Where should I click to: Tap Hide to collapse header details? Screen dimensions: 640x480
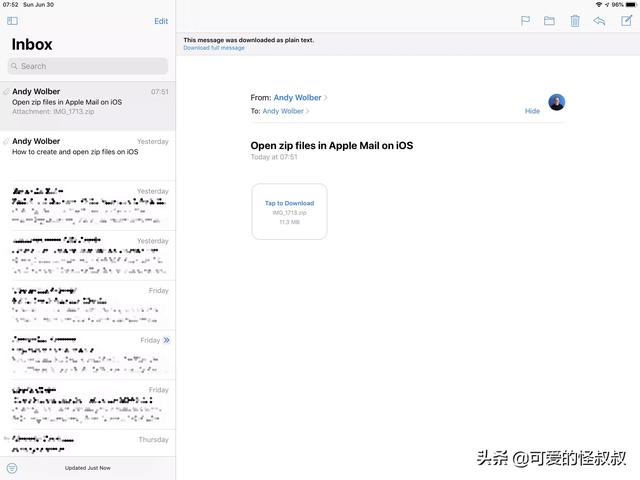pyautogui.click(x=532, y=111)
